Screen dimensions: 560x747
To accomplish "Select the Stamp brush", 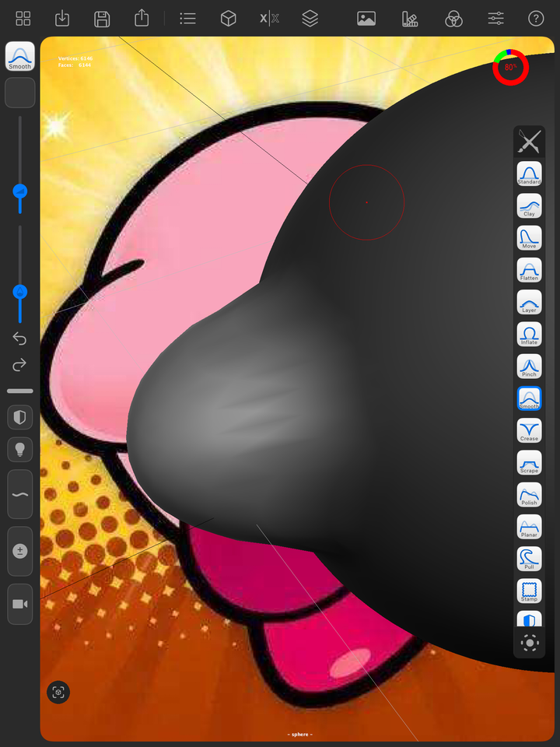I will (x=530, y=591).
